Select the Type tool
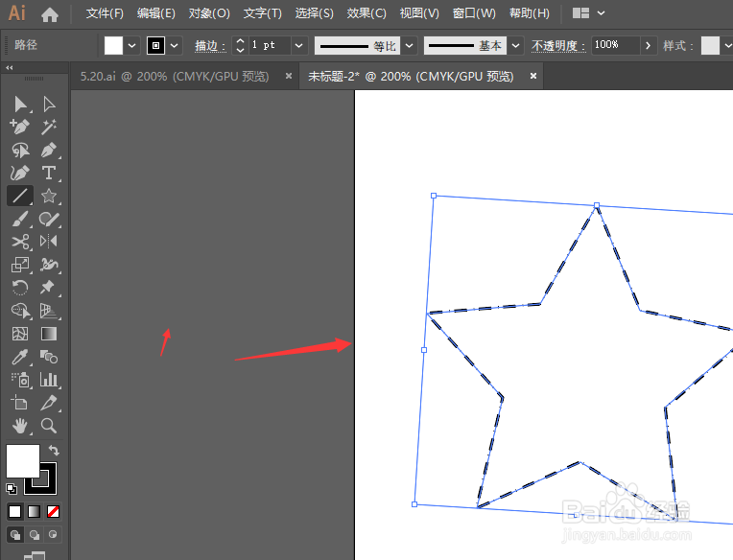 point(49,173)
